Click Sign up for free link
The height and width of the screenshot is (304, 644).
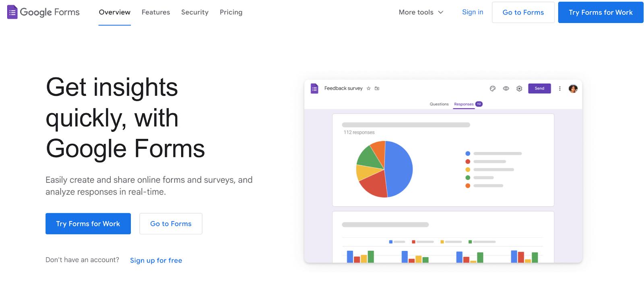click(156, 260)
